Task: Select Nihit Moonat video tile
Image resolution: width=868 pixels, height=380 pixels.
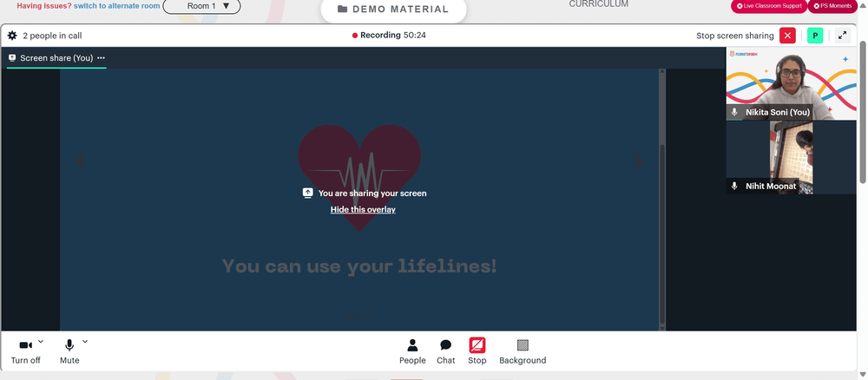Action: pos(791,158)
